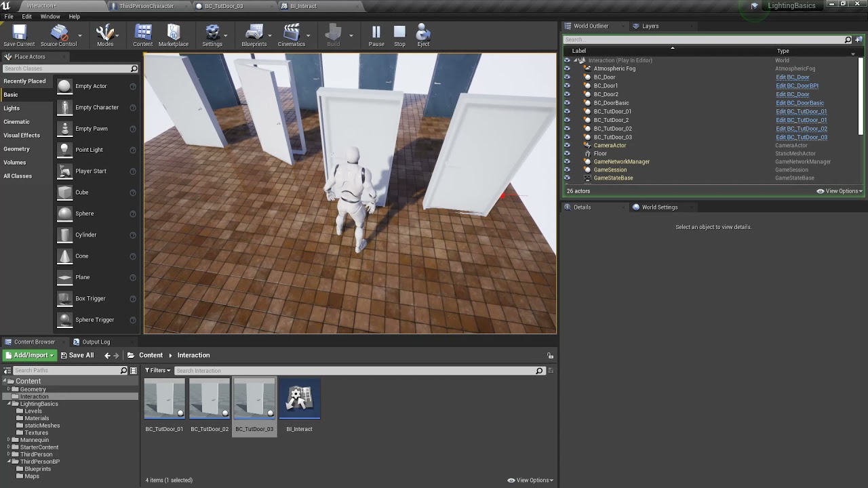Pause the play-in-editor session

point(376,35)
